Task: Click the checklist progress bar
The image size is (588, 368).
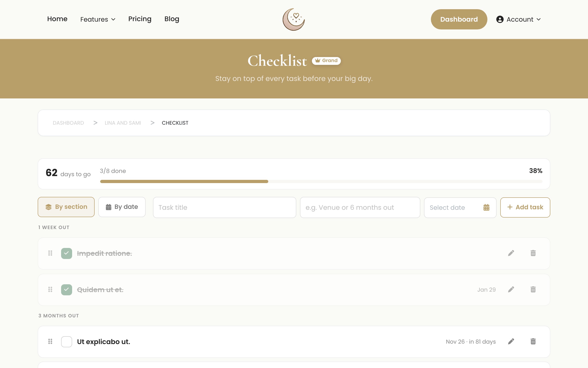Action: pos(321,181)
